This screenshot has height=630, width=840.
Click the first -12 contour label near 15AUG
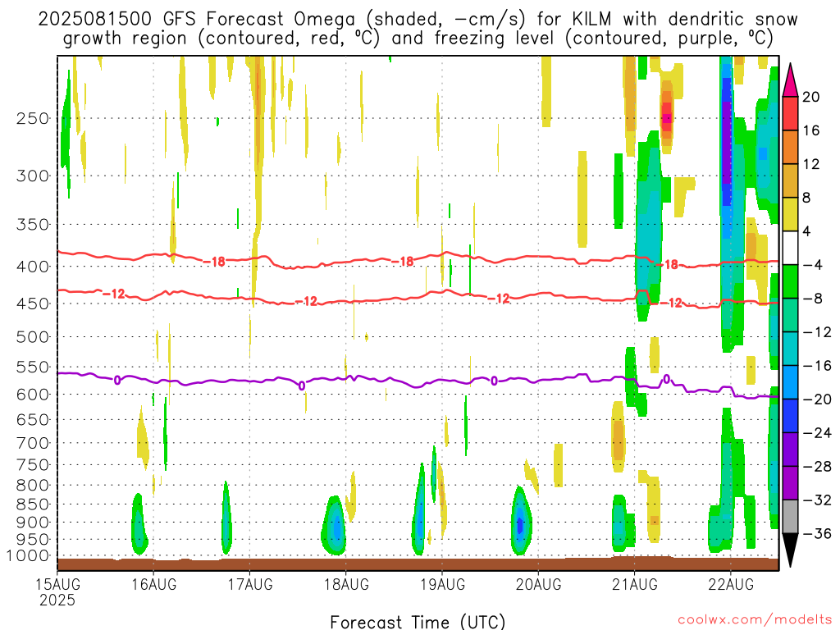pos(113,294)
